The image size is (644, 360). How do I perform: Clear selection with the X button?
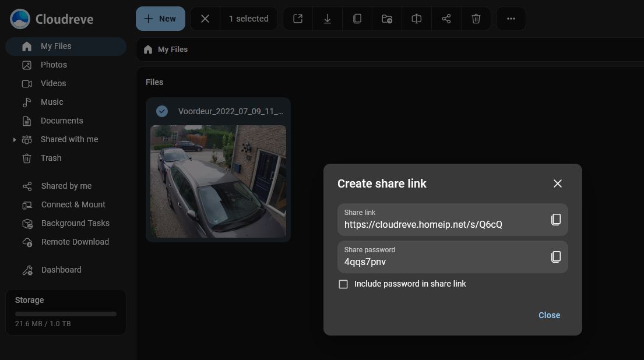pyautogui.click(x=205, y=19)
